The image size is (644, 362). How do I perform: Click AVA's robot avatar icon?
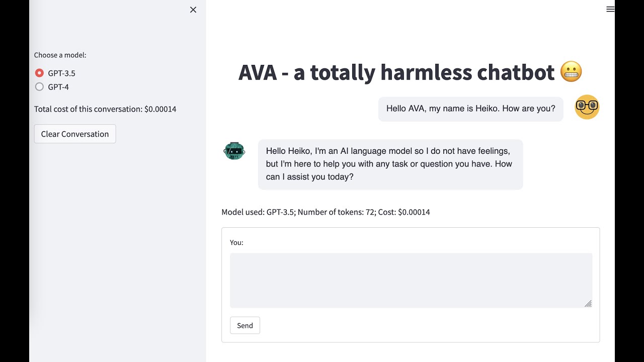(x=234, y=151)
